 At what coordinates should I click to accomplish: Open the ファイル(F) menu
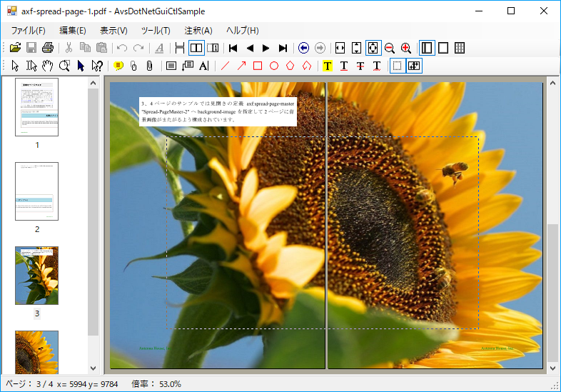click(28, 30)
